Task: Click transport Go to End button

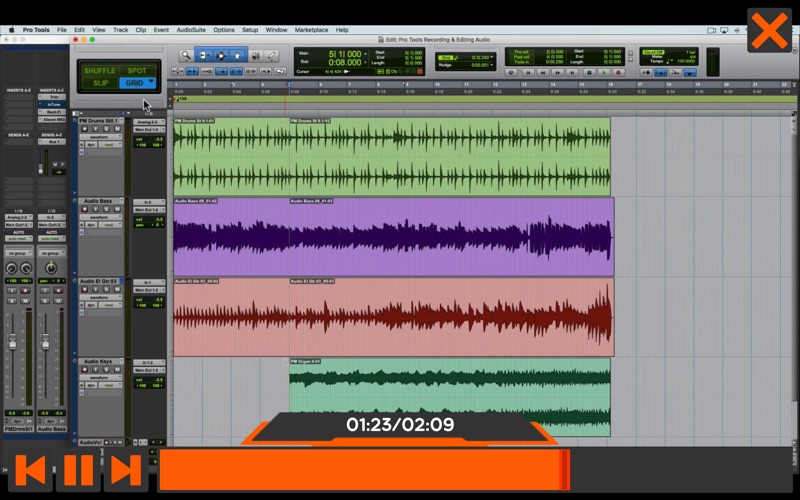Action: pos(573,73)
